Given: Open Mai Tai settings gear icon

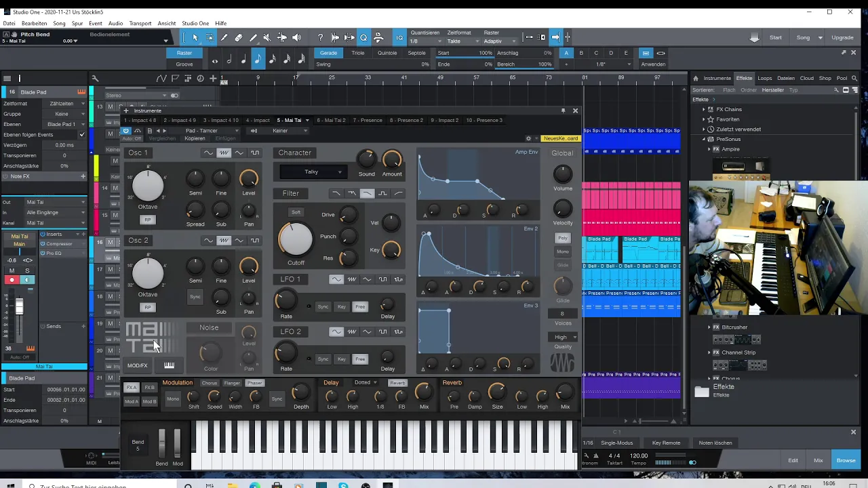Looking at the screenshot, I should point(529,138).
